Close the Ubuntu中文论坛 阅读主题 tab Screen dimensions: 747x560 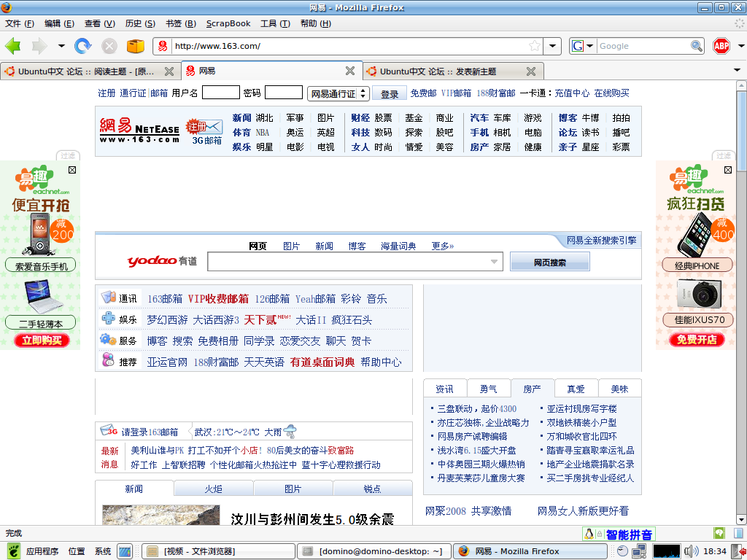click(169, 71)
